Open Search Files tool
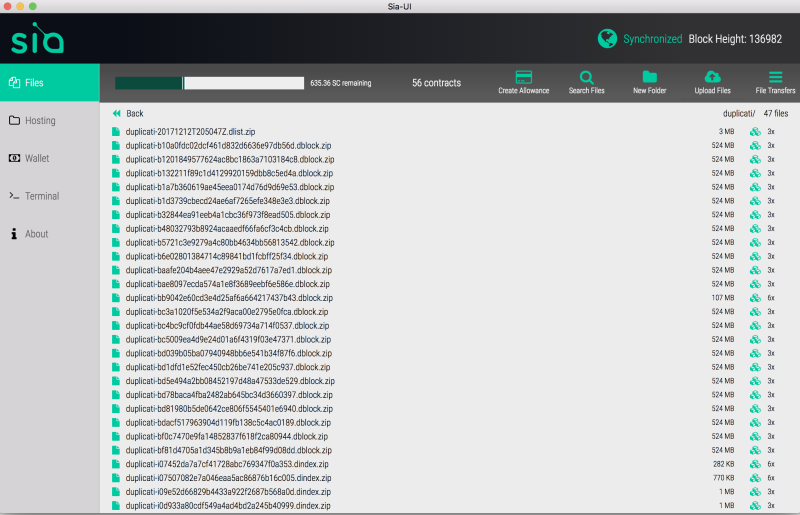 click(x=586, y=83)
